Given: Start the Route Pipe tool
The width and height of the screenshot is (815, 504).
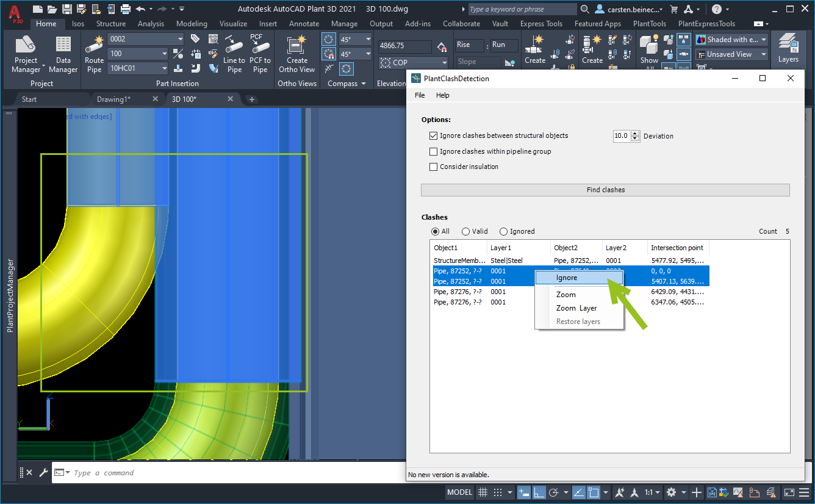Looking at the screenshot, I should [94, 54].
